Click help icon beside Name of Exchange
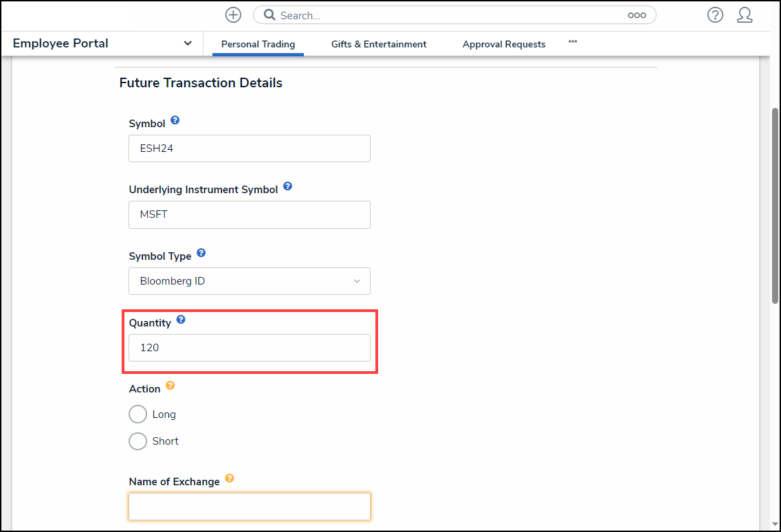The height and width of the screenshot is (532, 781). coord(230,478)
